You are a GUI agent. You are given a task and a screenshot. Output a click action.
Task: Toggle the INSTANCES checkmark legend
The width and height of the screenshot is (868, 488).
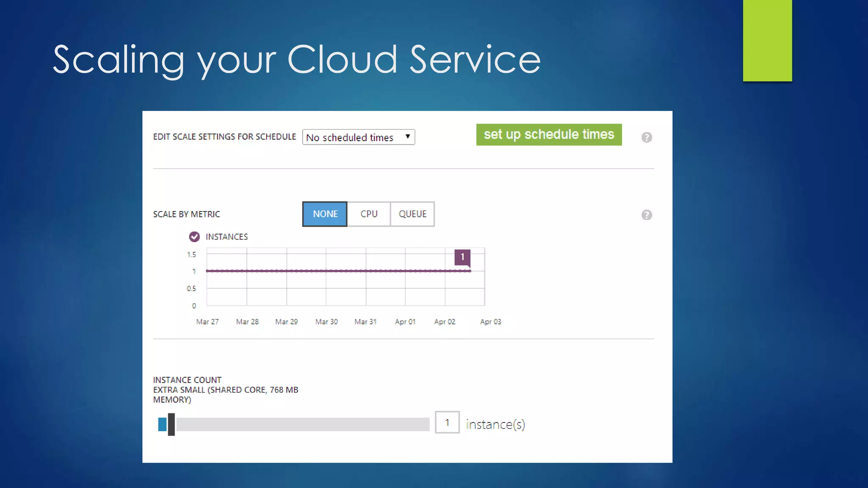click(x=194, y=237)
